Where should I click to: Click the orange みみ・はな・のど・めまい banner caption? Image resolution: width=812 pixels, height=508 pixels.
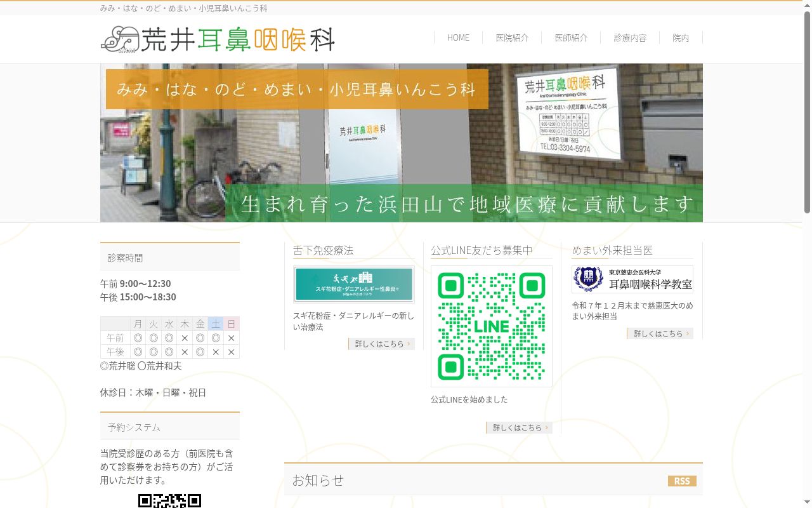[297, 90]
